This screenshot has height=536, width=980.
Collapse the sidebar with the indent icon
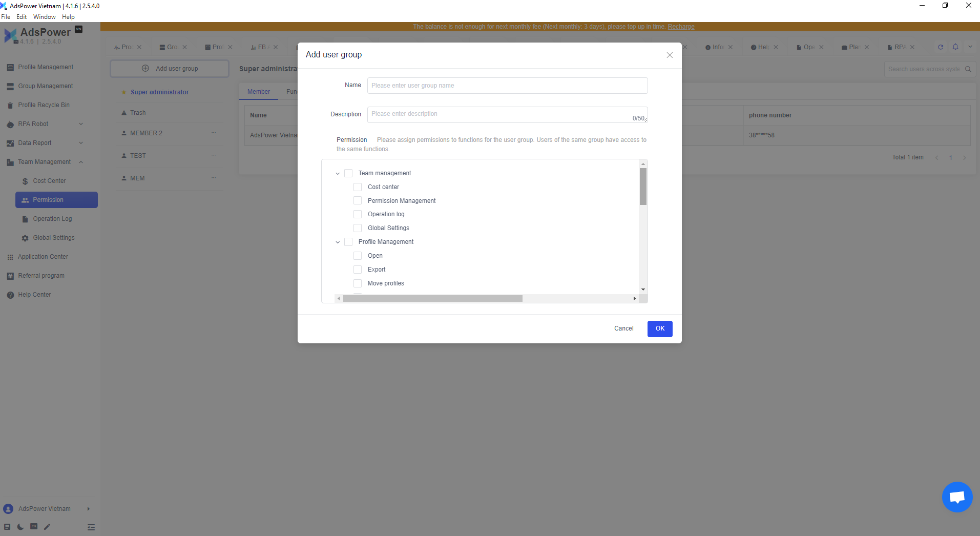click(91, 527)
